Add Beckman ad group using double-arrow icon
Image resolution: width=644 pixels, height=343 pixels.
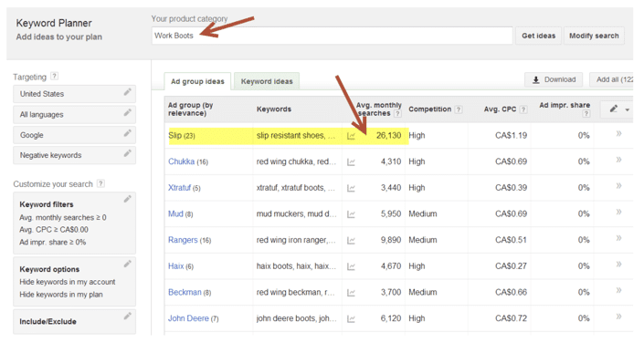[x=618, y=291]
